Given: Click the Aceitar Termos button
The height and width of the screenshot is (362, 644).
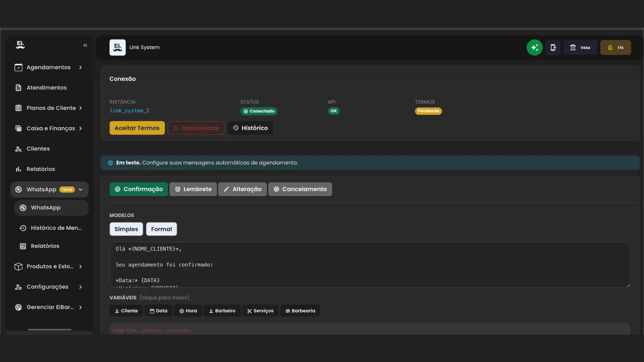Looking at the screenshot, I should 137,128.
